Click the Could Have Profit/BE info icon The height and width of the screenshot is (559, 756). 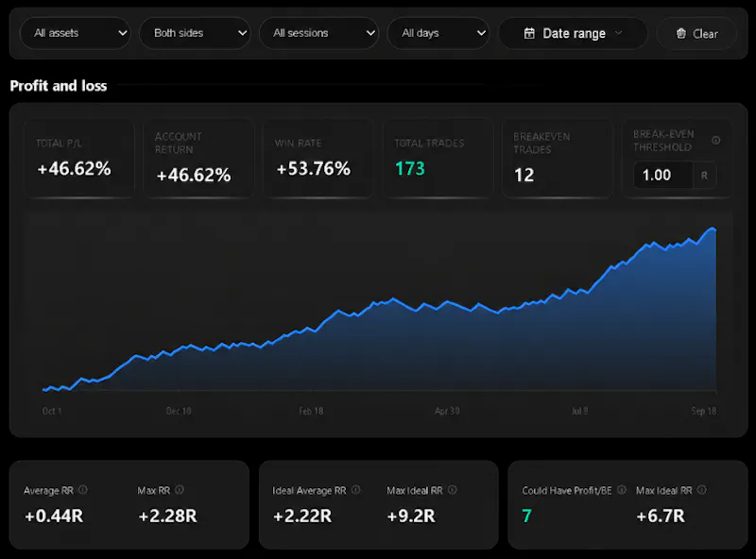pyautogui.click(x=622, y=490)
